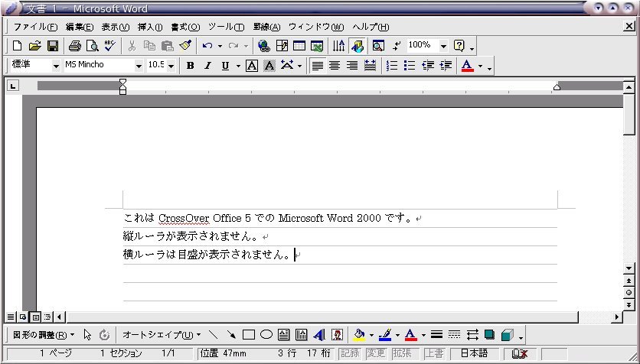
Task: Insert clip art
Action: click(x=337, y=335)
